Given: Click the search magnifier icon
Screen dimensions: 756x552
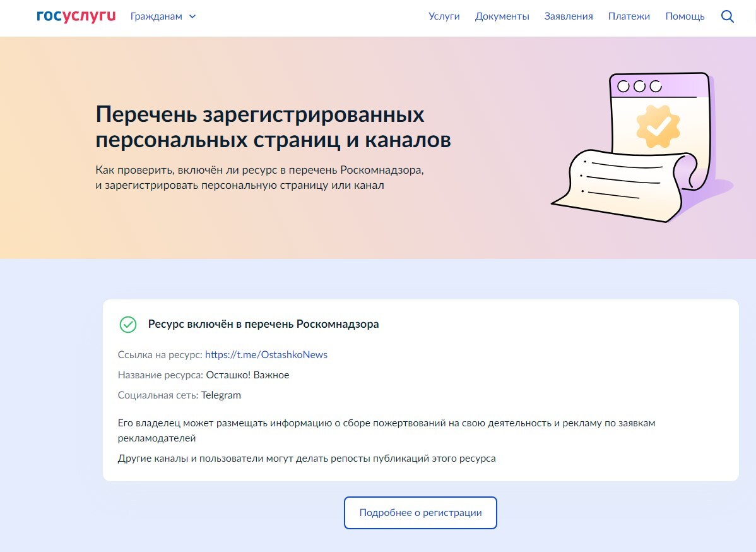Looking at the screenshot, I should (x=728, y=16).
